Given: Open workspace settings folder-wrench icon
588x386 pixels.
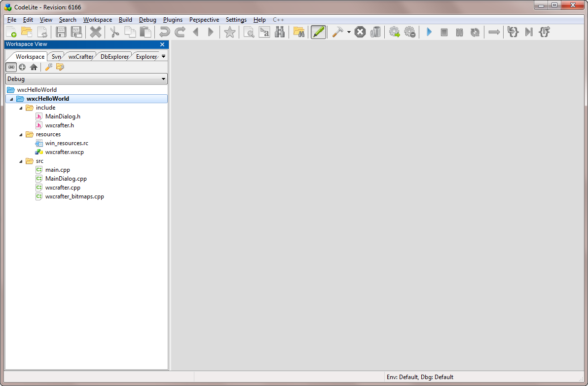Looking at the screenshot, I should pyautogui.click(x=60, y=67).
